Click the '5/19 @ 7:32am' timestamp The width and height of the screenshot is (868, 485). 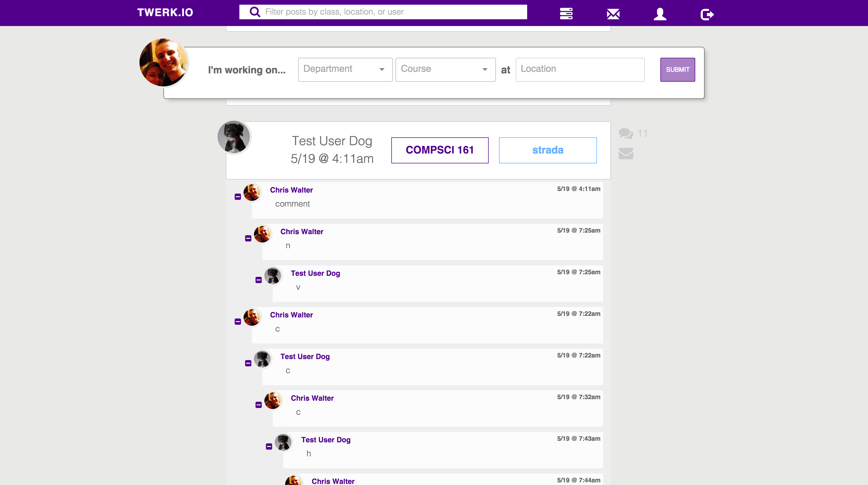pyautogui.click(x=579, y=397)
